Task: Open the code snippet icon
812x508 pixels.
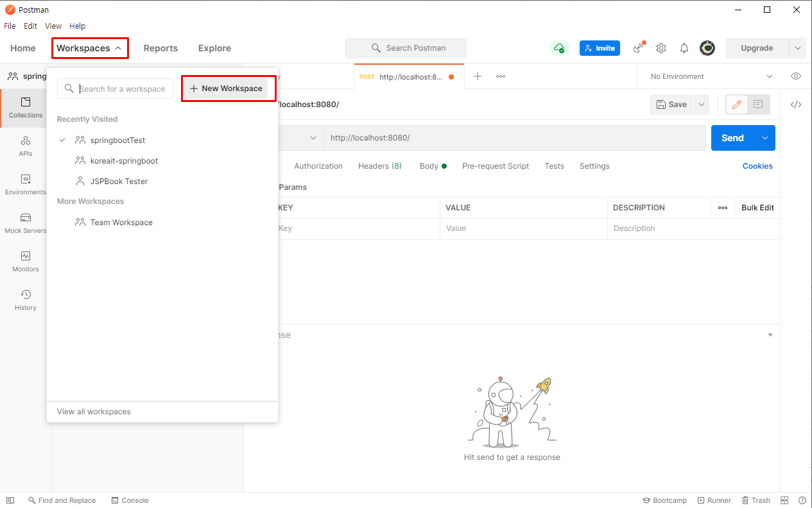Action: tap(796, 105)
